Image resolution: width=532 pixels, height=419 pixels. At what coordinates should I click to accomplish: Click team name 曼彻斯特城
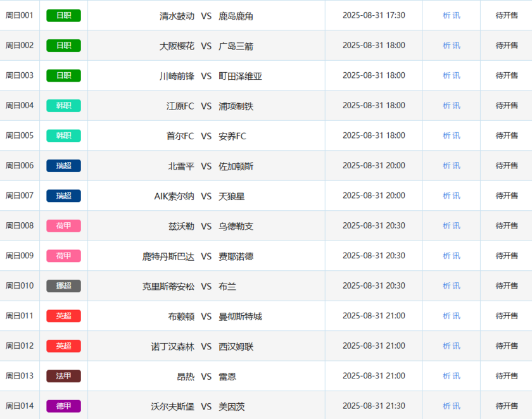(x=240, y=316)
